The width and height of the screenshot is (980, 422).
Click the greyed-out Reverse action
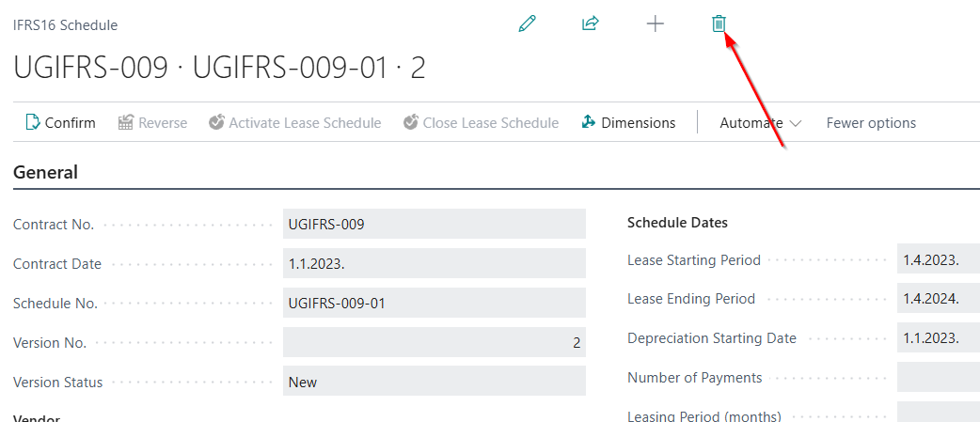pos(152,123)
